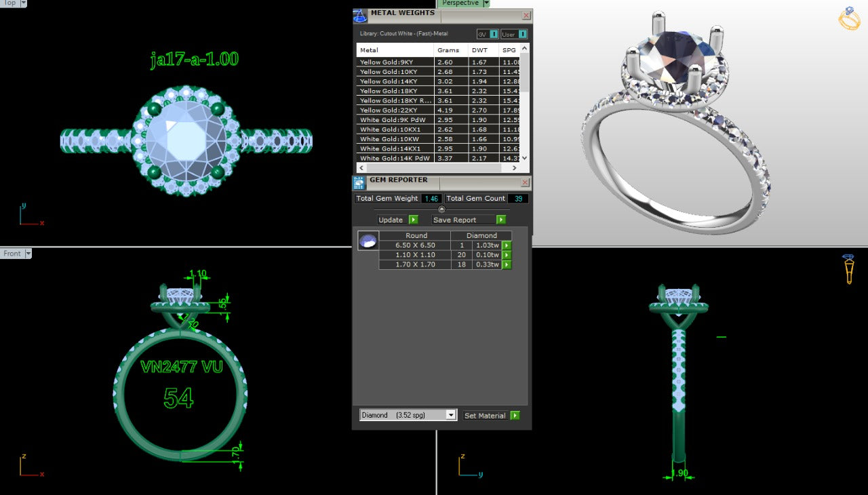The image size is (868, 495).
Task: Click the 1.70 X 1.70 gem size cell
Action: [x=415, y=264]
